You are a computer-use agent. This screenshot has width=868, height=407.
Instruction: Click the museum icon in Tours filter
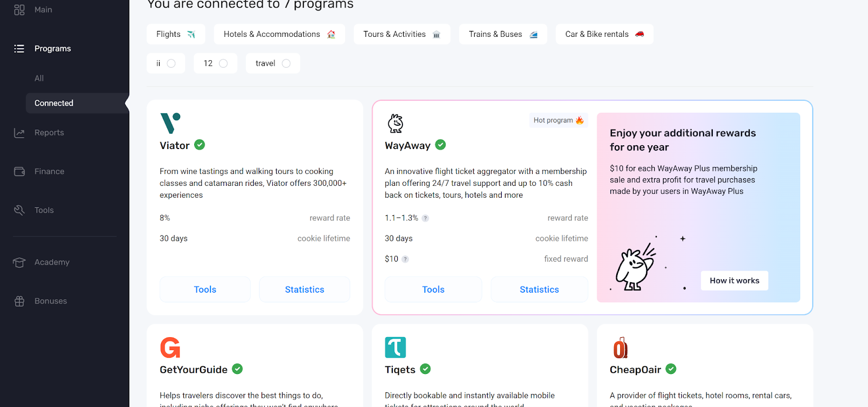436,35
